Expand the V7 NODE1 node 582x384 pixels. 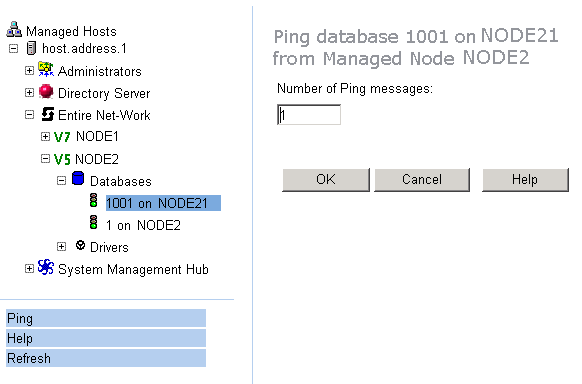(x=45, y=137)
